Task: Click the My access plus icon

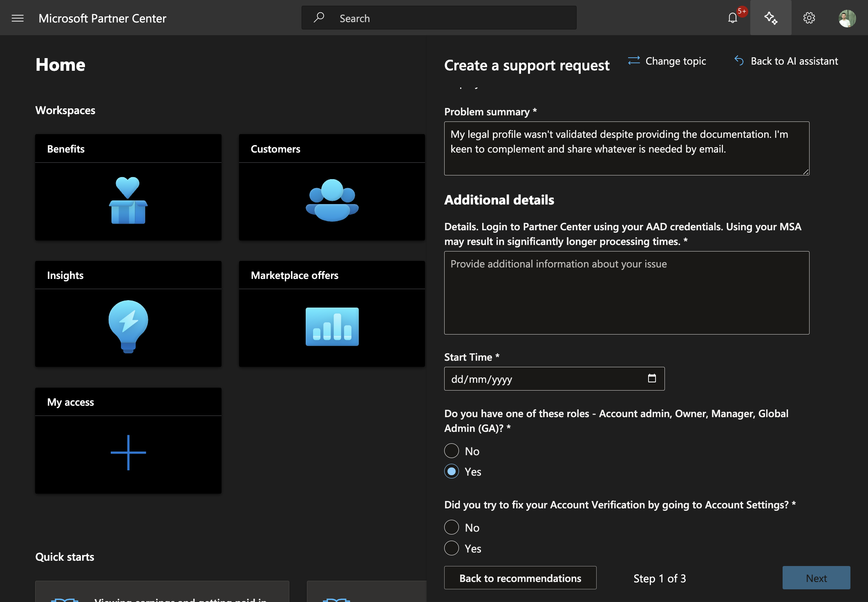Action: [x=128, y=453]
